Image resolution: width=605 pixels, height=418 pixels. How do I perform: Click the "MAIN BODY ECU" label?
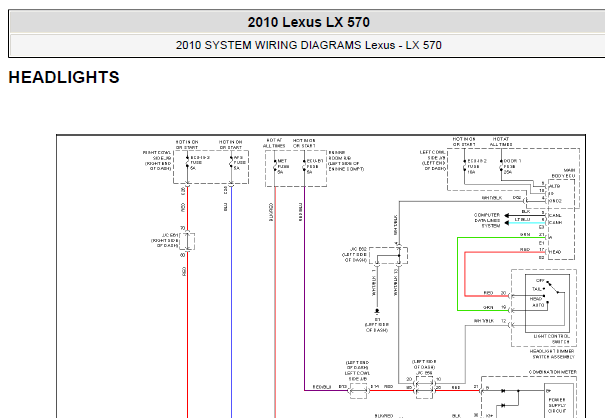(563, 173)
